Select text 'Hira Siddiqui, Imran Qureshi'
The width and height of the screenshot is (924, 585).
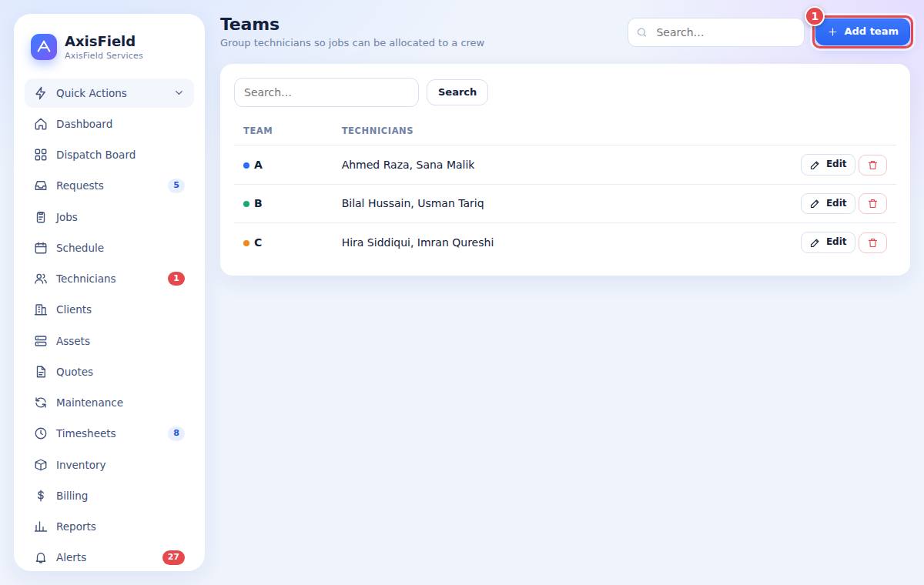tap(417, 242)
